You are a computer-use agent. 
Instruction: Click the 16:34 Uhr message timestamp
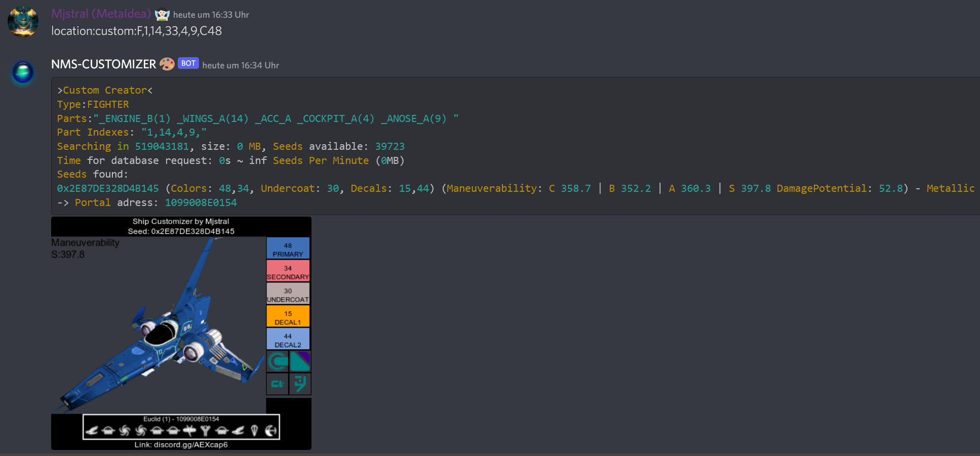[x=241, y=65]
